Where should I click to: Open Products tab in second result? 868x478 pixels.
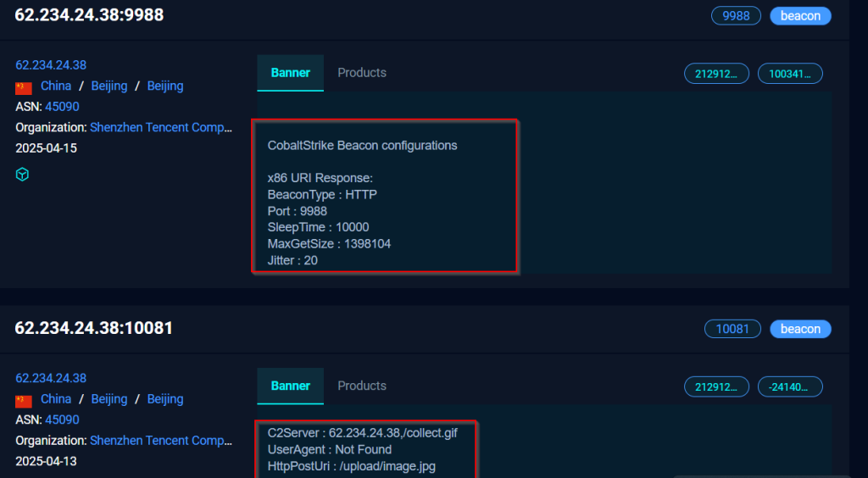[x=362, y=386]
